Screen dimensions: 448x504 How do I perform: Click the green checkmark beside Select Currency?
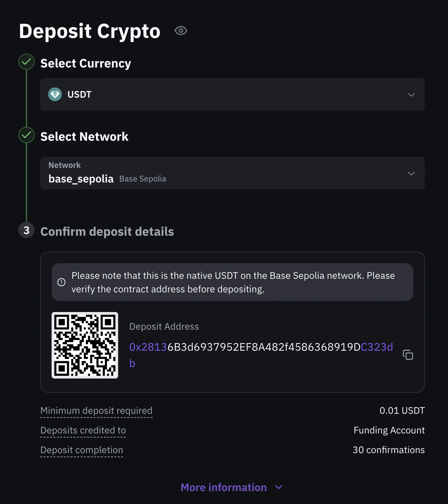click(26, 62)
